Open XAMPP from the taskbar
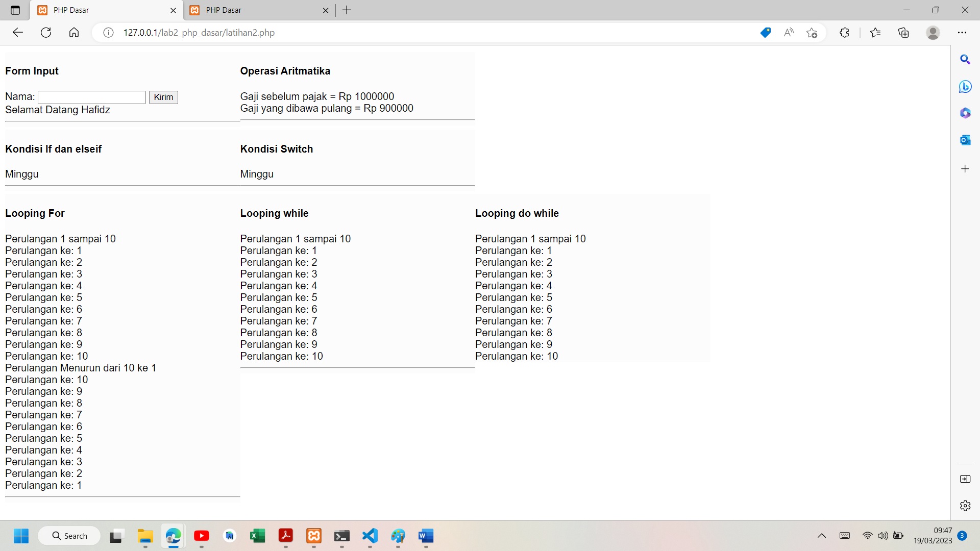This screenshot has height=551, width=980. point(314,536)
